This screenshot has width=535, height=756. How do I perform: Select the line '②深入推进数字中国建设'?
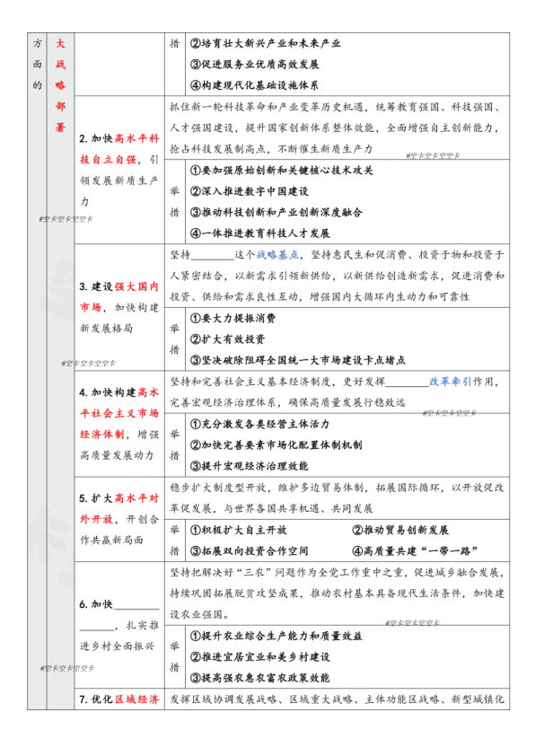pos(249,191)
